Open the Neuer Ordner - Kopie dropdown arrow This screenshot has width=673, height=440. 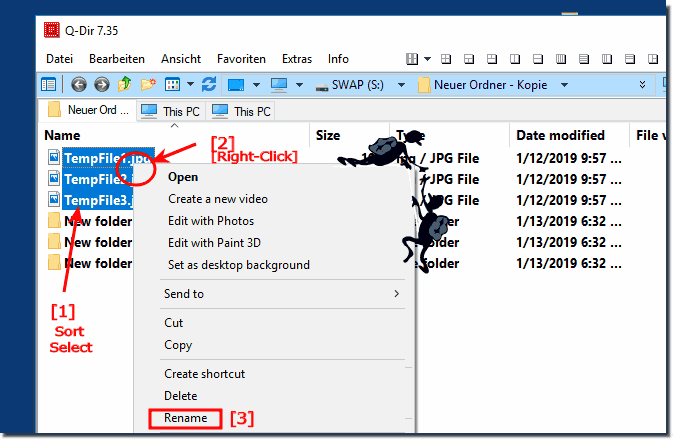(565, 85)
